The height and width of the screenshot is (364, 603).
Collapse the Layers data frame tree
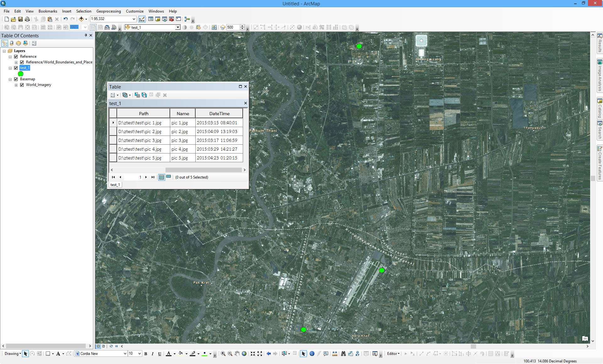pos(4,51)
